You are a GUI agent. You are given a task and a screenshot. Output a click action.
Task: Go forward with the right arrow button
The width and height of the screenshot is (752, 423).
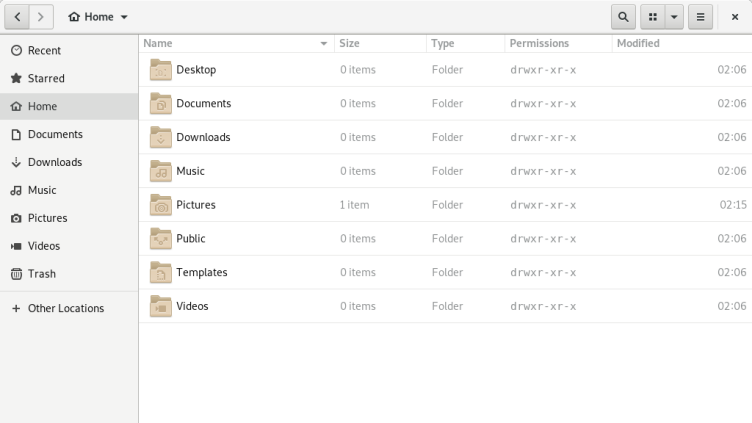(41, 17)
